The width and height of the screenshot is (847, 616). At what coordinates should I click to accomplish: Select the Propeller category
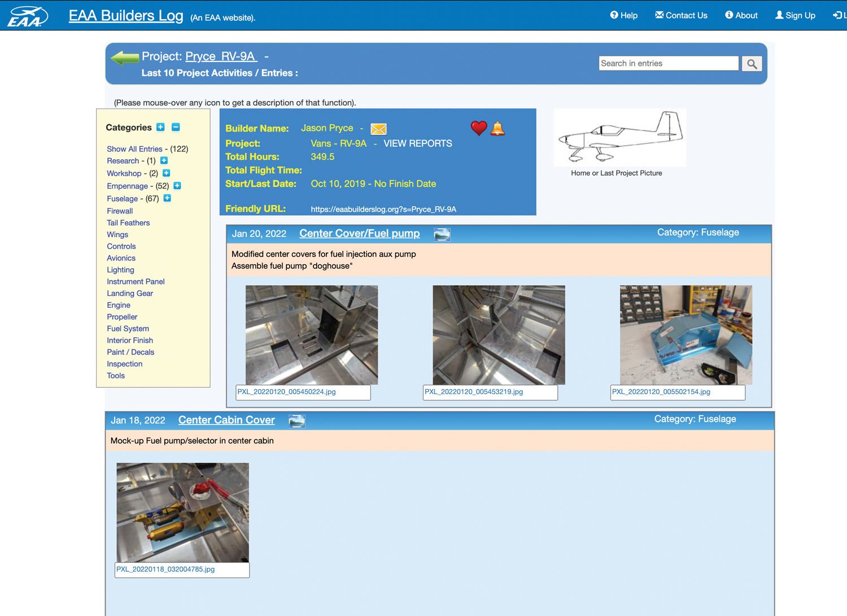pyautogui.click(x=122, y=317)
